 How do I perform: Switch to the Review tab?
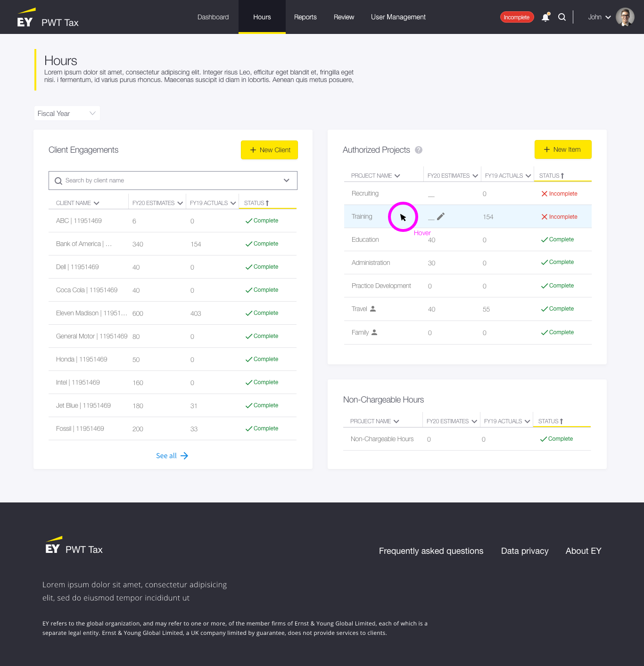pyautogui.click(x=344, y=17)
